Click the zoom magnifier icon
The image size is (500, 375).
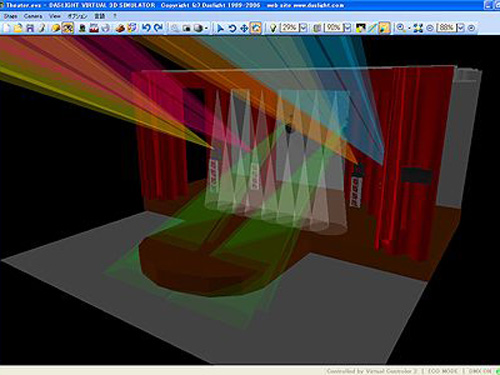(400, 28)
